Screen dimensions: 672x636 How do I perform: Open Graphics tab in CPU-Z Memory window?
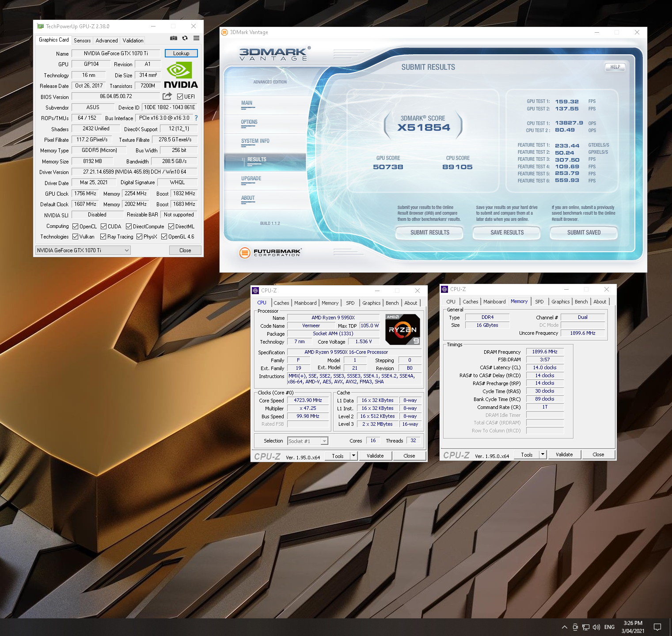point(560,302)
